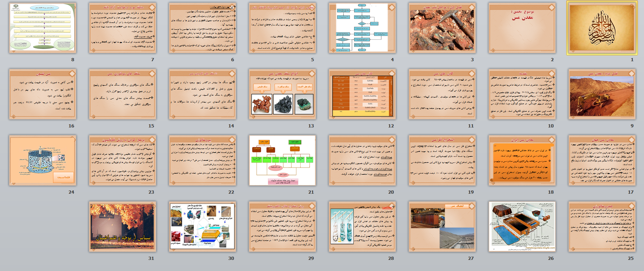The image size is (644, 271).
Task: Select text slide number 20
Action: tap(362, 160)
